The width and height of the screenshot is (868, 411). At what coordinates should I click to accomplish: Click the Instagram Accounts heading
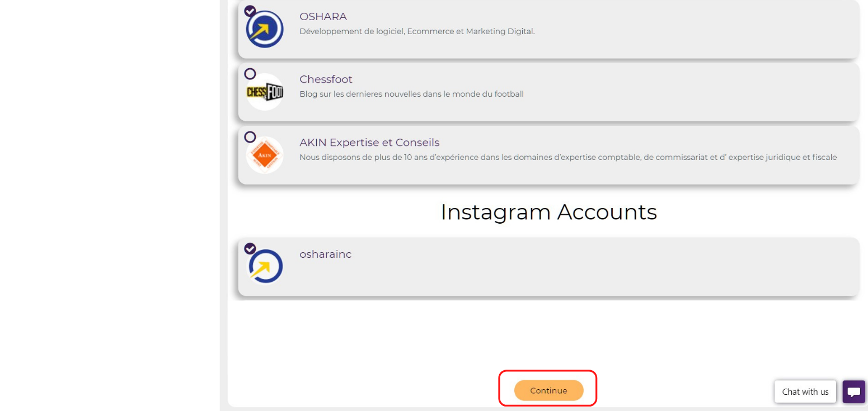pos(548,212)
